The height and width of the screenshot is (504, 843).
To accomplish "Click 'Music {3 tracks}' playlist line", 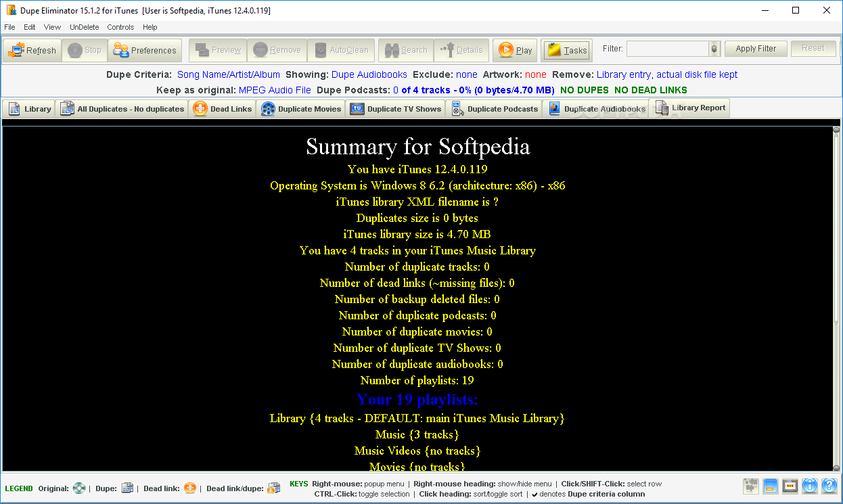I will point(417,434).
